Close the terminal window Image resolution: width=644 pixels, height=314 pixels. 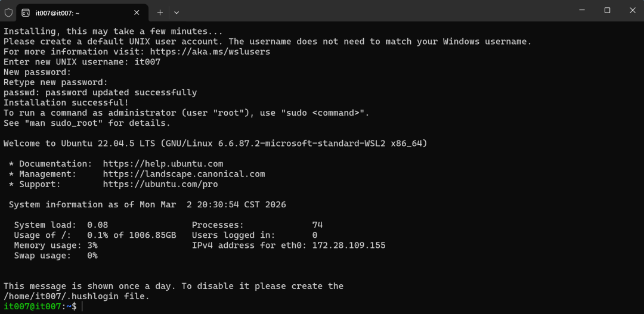click(632, 11)
